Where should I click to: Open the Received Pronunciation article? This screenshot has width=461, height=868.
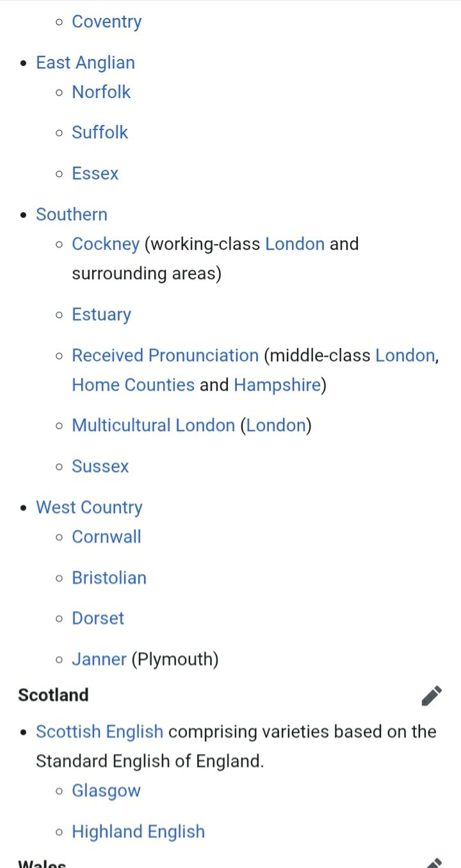point(165,356)
